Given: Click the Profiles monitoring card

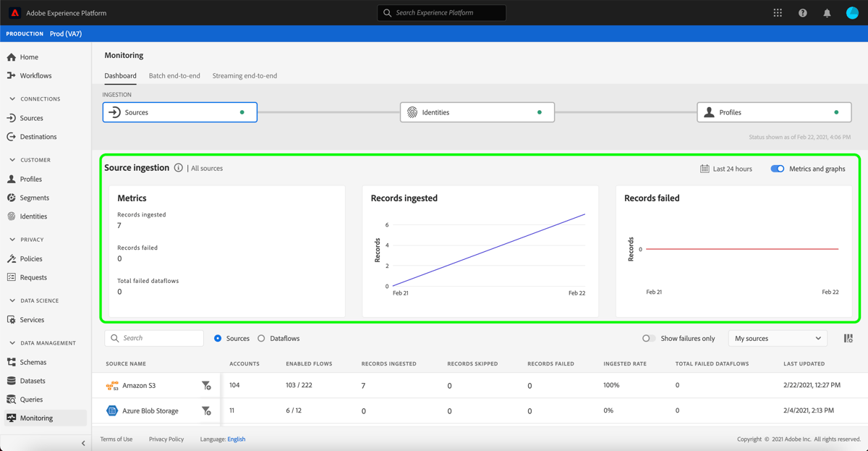Looking at the screenshot, I should pos(773,112).
